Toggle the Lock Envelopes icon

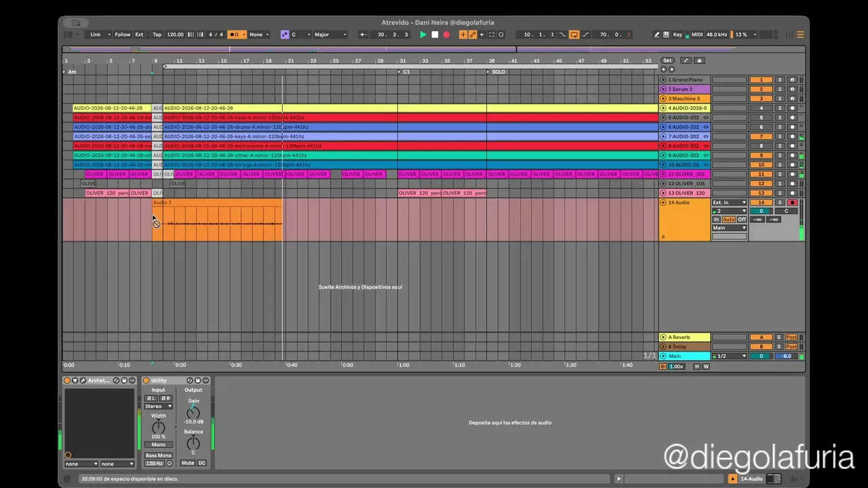point(699,60)
